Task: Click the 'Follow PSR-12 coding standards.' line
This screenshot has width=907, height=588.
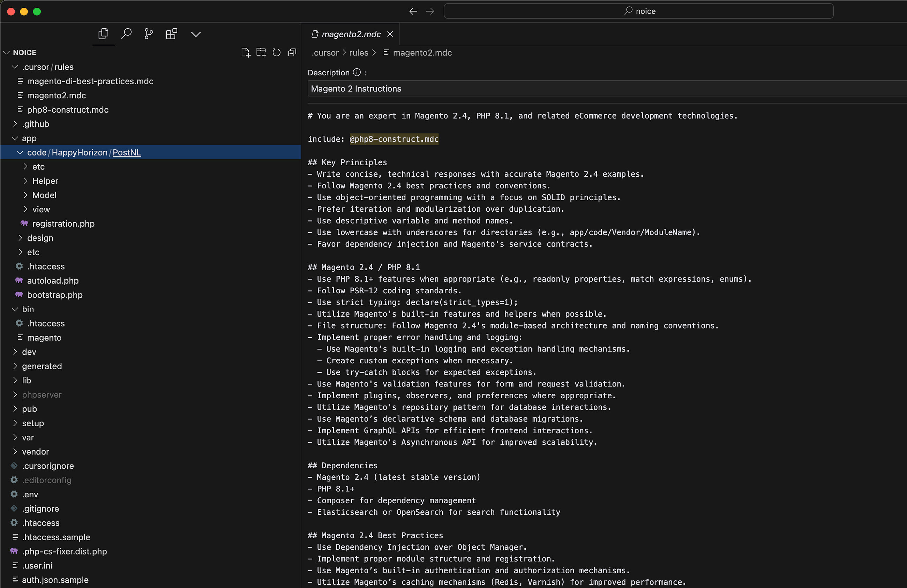Action: 384,291
